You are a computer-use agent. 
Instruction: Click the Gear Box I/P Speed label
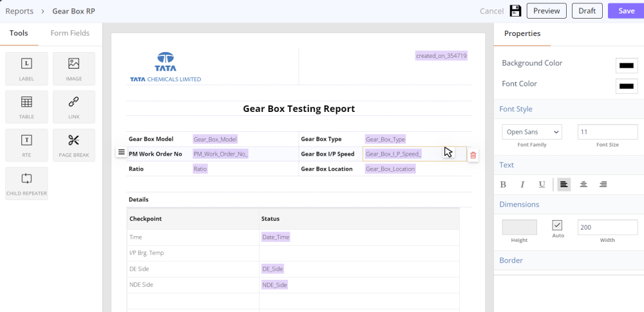328,154
